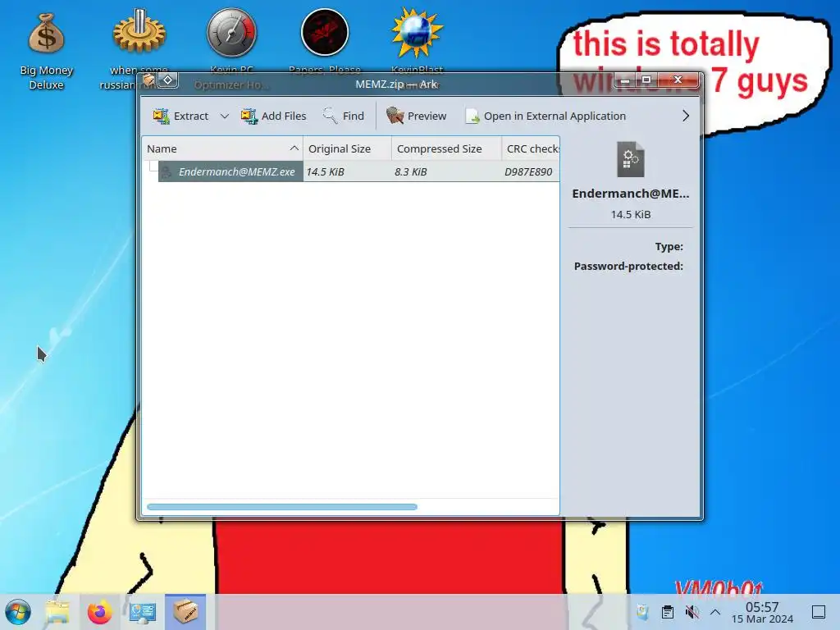Click the Extract toolbar button
840x630 pixels.
click(x=180, y=116)
